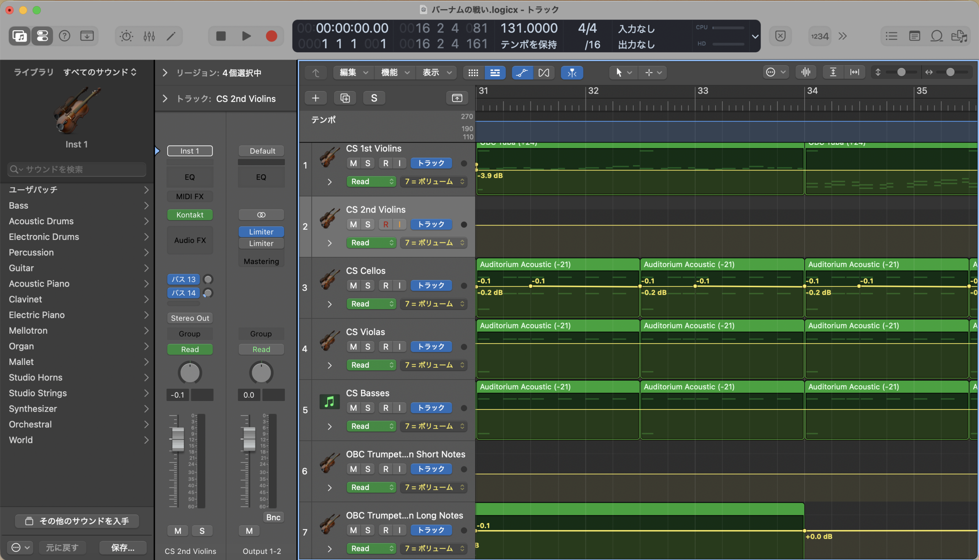Start recording with the red Record button
Image resolution: width=979 pixels, height=560 pixels.
coord(272,36)
